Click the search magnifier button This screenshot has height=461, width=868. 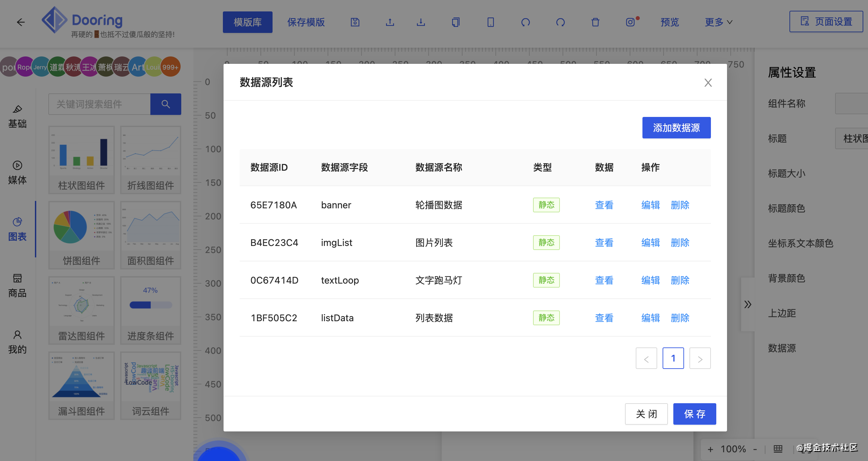pyautogui.click(x=165, y=104)
